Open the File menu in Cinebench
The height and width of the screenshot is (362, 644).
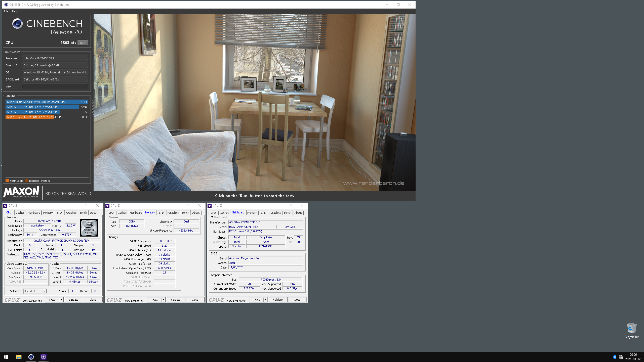[6, 11]
